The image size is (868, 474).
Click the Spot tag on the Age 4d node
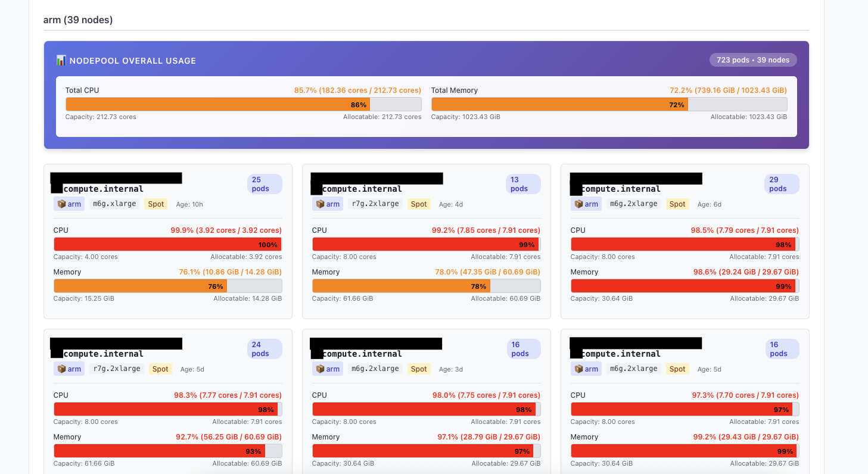click(x=419, y=204)
